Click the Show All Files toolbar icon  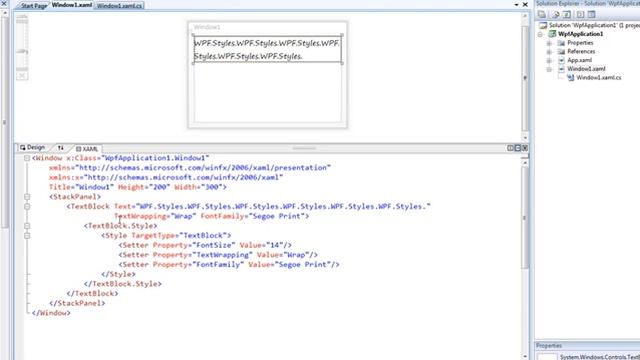tap(555, 15)
